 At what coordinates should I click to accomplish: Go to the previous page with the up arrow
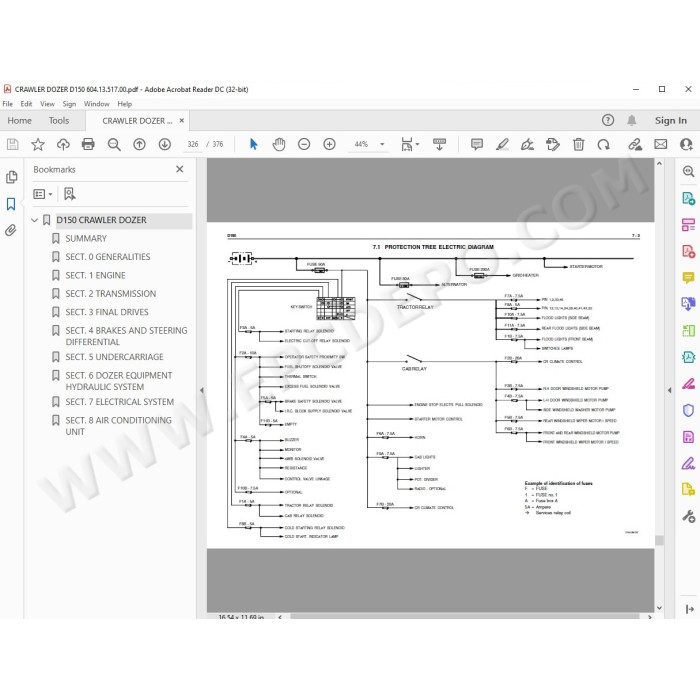(x=139, y=144)
